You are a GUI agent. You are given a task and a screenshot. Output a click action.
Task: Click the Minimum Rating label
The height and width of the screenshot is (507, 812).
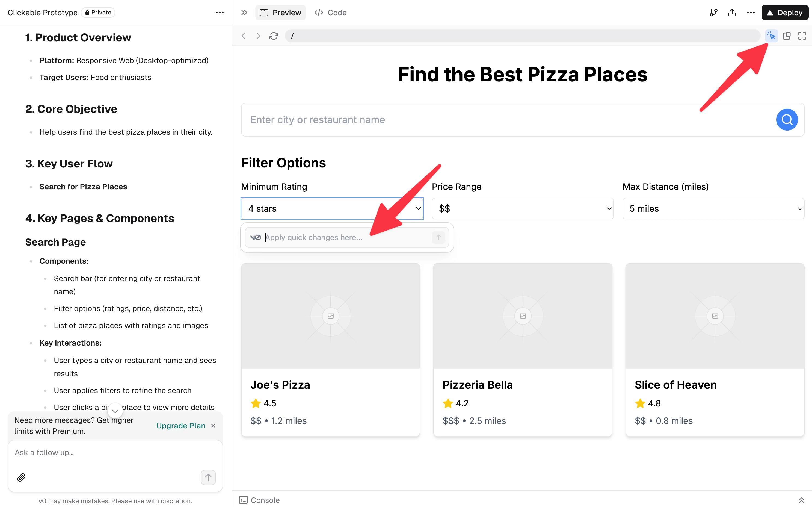274,187
